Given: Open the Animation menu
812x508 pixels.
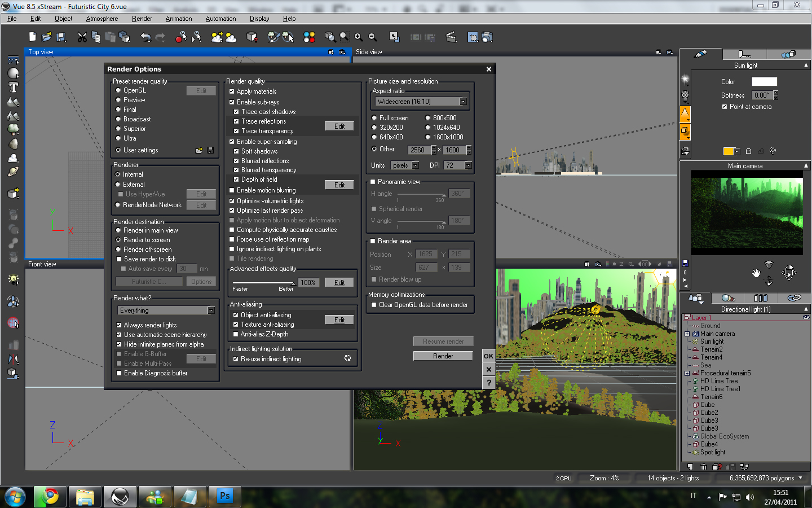Looking at the screenshot, I should (x=179, y=19).
